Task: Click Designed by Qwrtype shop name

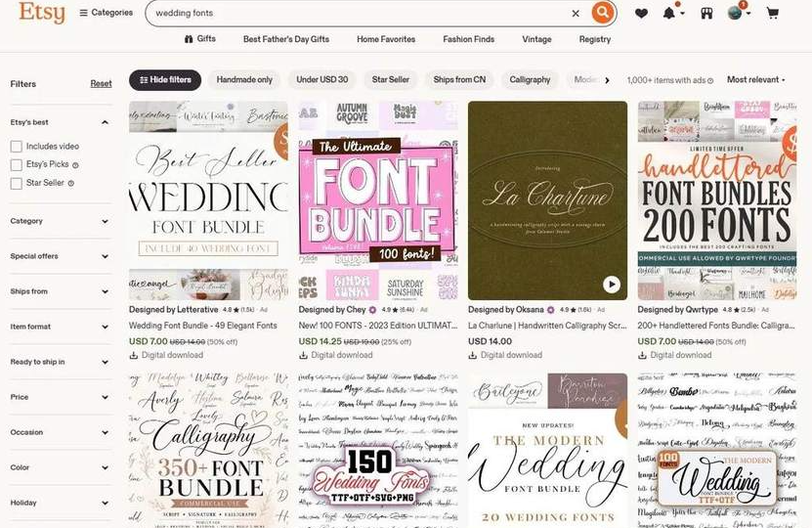Action: (x=678, y=310)
